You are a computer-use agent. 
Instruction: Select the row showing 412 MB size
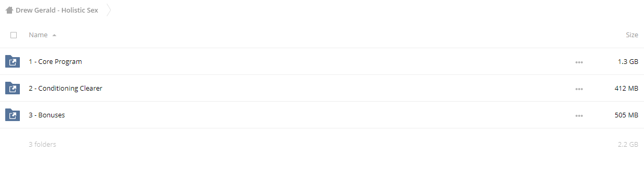(322, 89)
